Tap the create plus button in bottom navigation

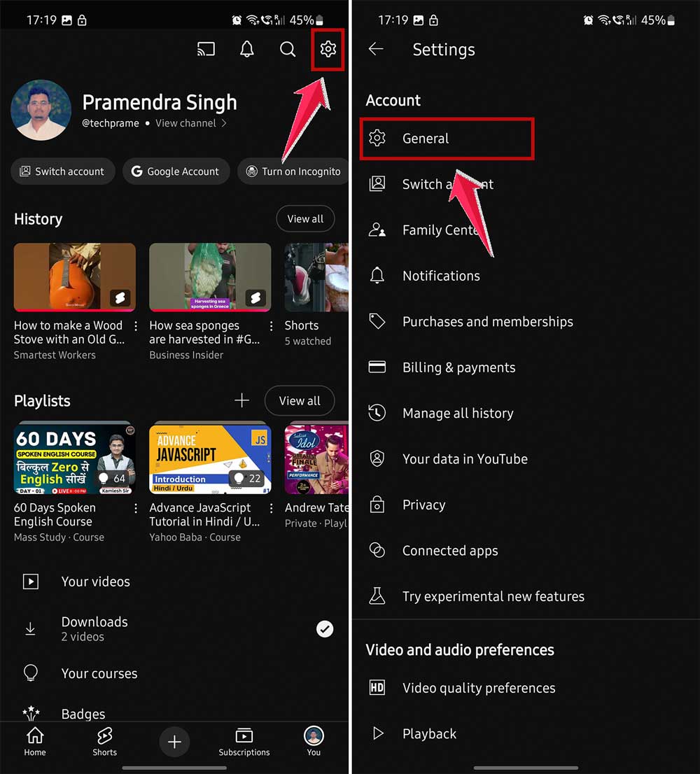(x=174, y=742)
